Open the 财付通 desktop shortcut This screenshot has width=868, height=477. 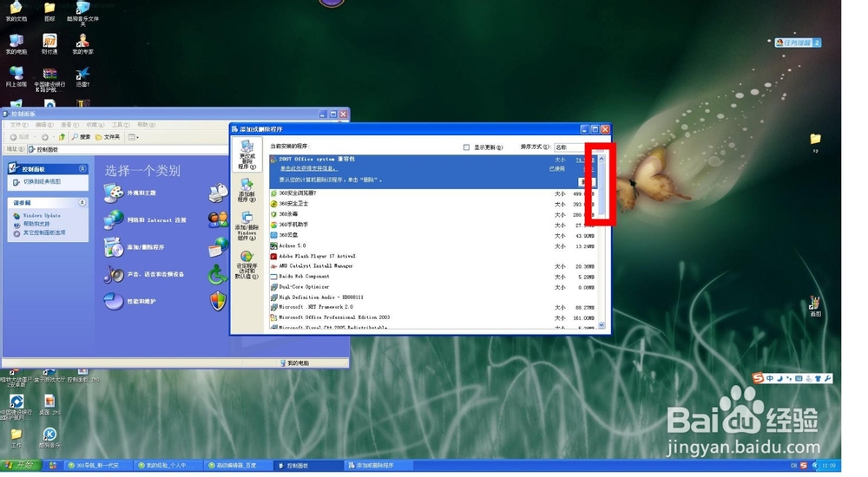pos(49,43)
